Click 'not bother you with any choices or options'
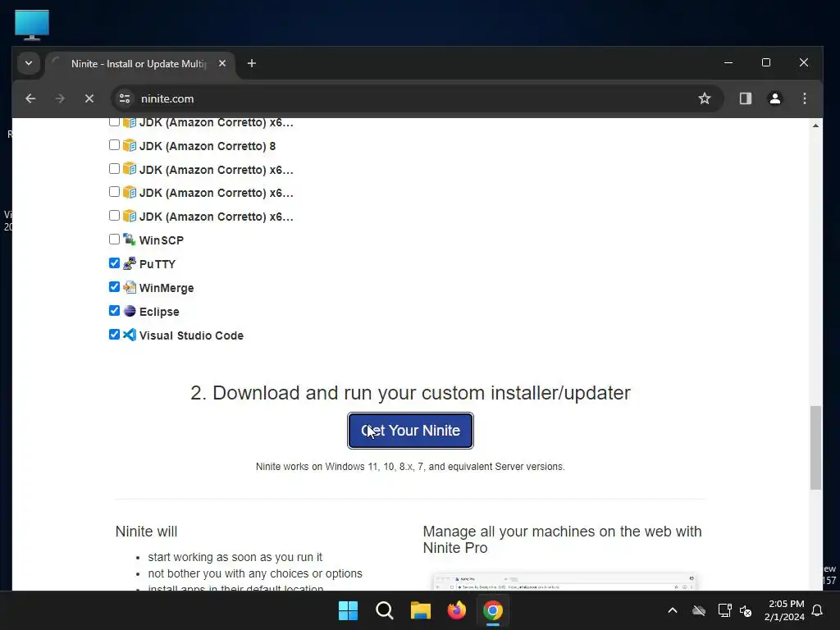The width and height of the screenshot is (840, 630). click(255, 573)
